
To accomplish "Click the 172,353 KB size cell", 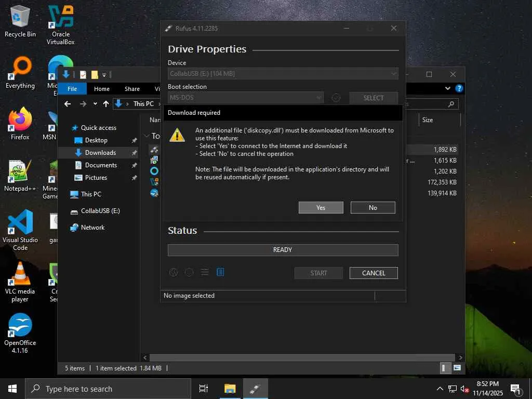I will [x=442, y=182].
